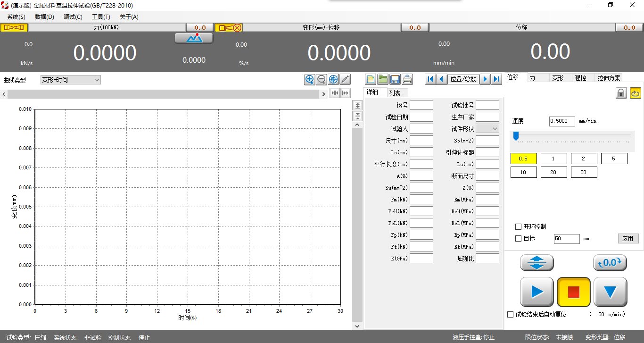
Task: Click the save floppy disk icon
Action: (x=395, y=79)
